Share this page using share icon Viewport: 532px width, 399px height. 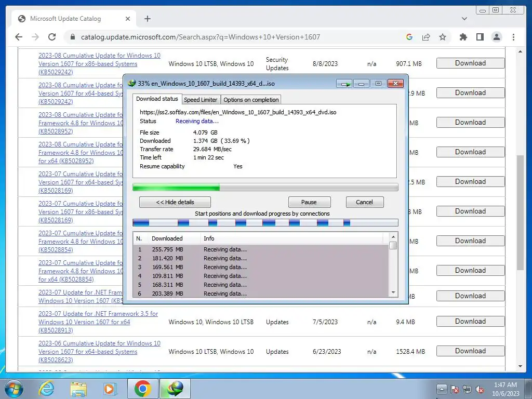tap(426, 37)
